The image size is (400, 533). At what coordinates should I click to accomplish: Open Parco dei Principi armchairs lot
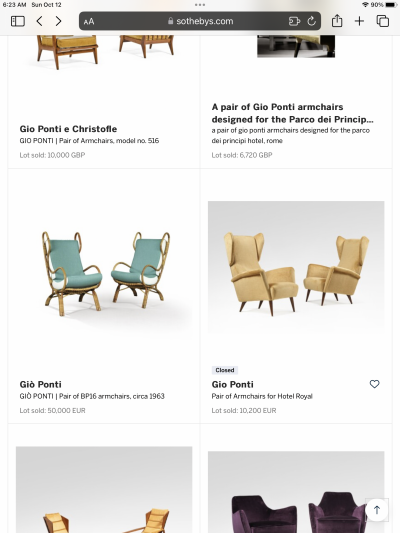click(293, 113)
